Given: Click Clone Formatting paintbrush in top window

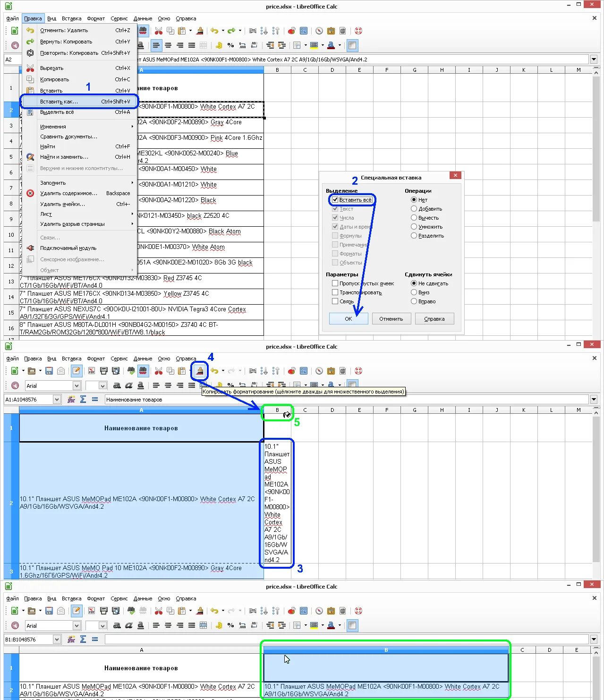Looking at the screenshot, I should (200, 31).
